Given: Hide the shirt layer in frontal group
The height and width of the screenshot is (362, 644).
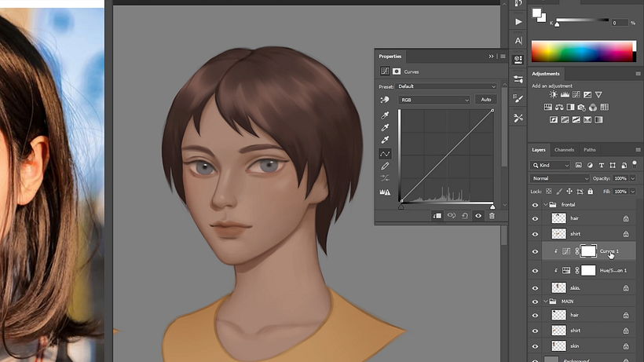Looking at the screenshot, I should click(535, 234).
